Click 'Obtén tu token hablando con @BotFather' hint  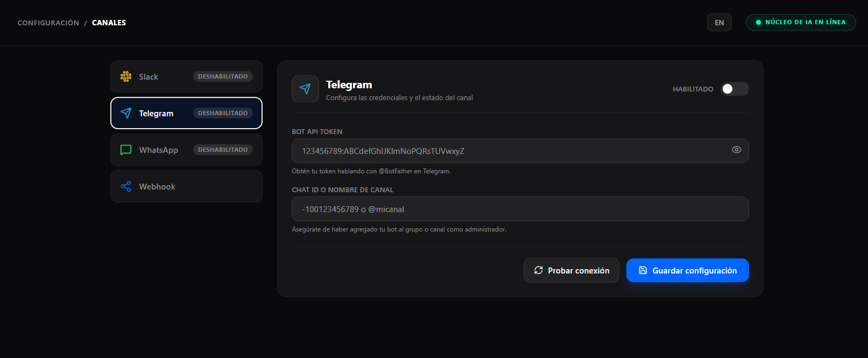click(371, 171)
